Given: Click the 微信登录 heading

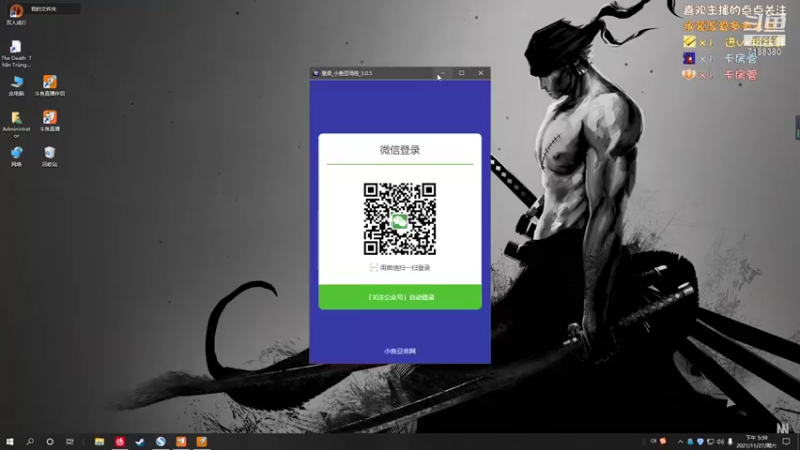Looking at the screenshot, I should coord(400,150).
